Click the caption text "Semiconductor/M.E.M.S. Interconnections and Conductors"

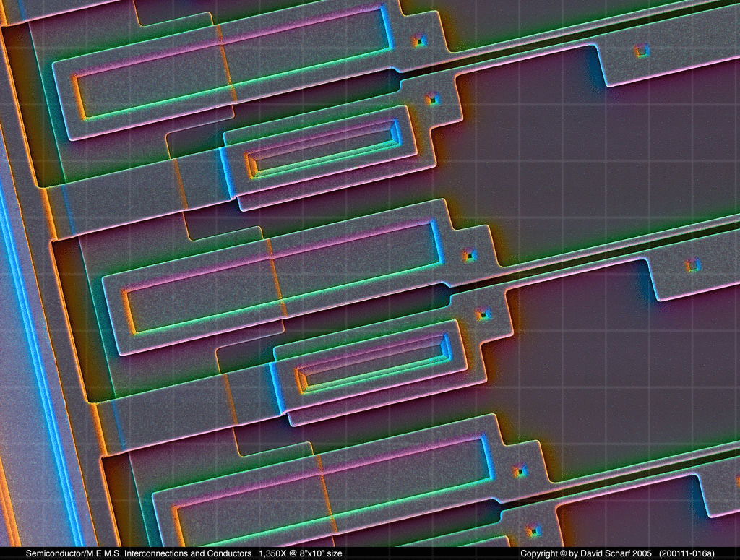138,553
